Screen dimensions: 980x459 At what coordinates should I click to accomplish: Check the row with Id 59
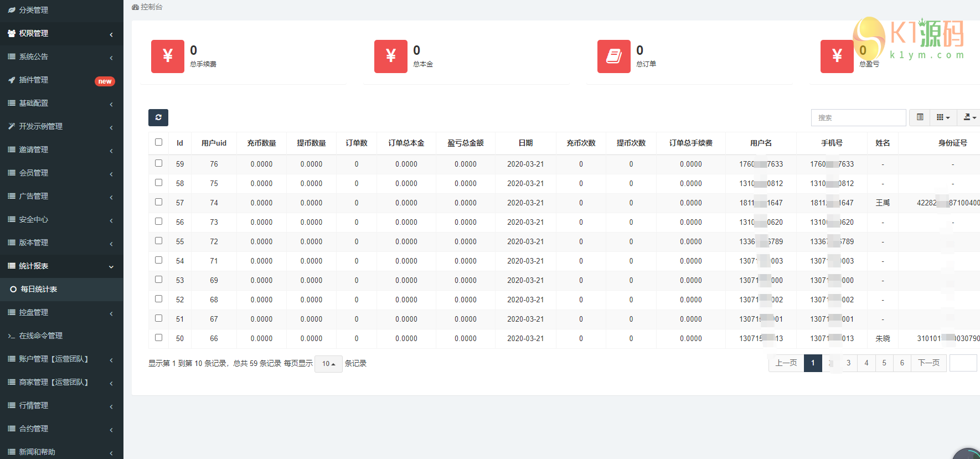(x=159, y=163)
